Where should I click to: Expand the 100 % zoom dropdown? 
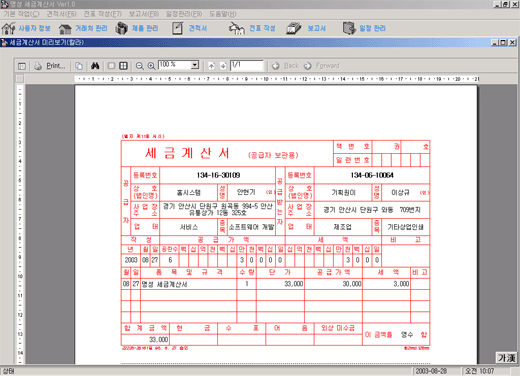[x=195, y=65]
